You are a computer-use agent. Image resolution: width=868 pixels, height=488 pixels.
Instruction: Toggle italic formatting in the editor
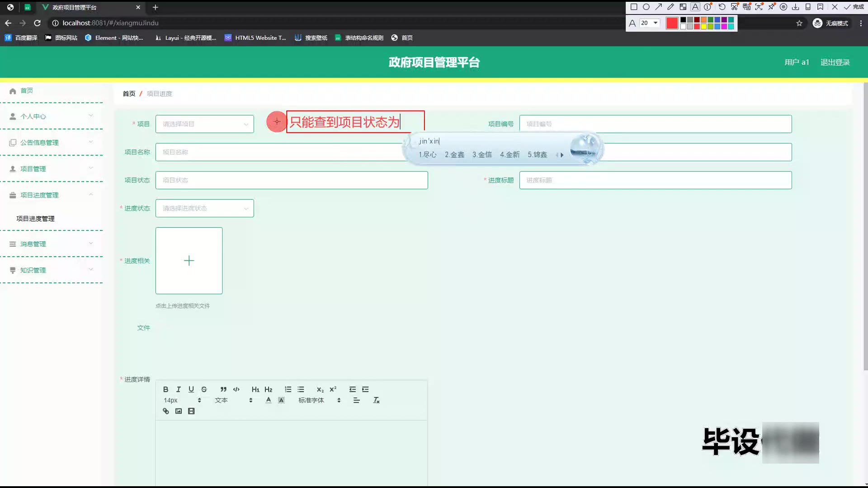click(x=178, y=389)
